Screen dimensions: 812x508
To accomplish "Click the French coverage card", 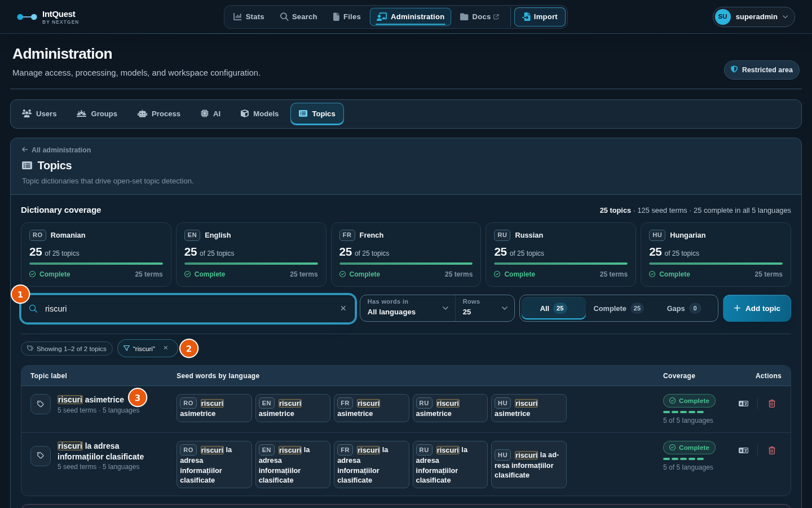I will tap(406, 255).
